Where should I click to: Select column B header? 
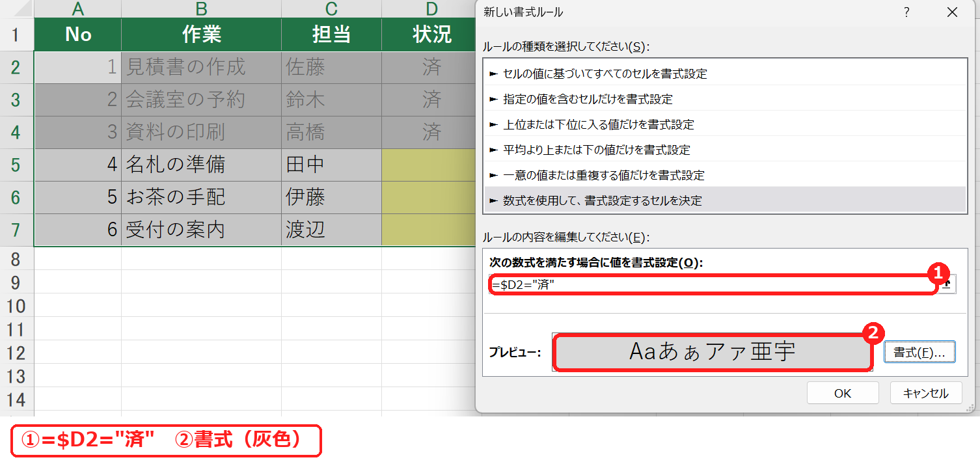201,8
